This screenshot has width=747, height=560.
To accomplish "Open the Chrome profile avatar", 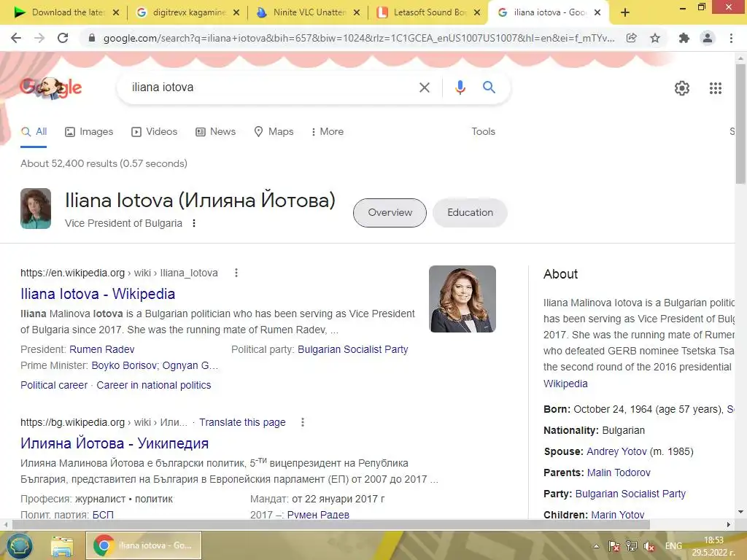I will tap(708, 38).
